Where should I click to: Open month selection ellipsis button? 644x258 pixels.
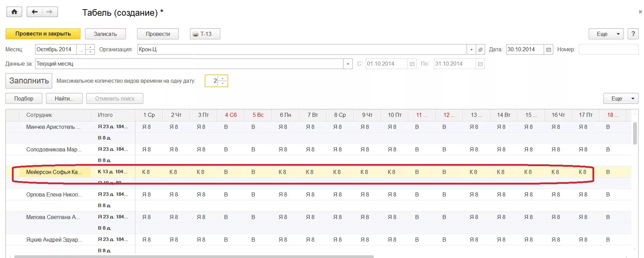pos(81,50)
